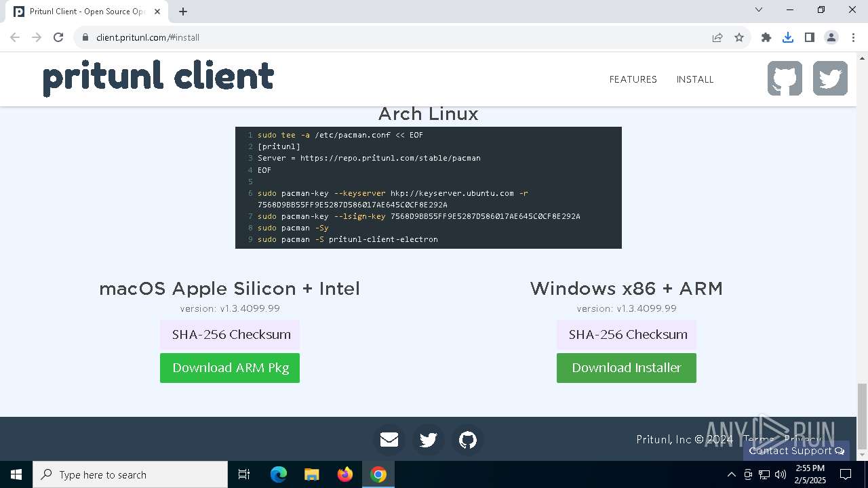
Task: Toggle the browser side panel icon
Action: (x=810, y=37)
